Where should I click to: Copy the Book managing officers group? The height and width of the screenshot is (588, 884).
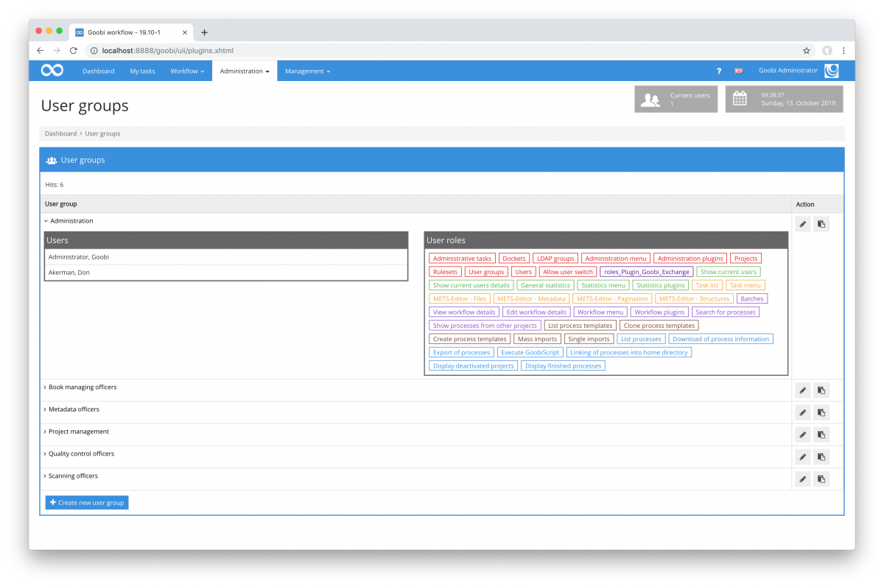[821, 390]
